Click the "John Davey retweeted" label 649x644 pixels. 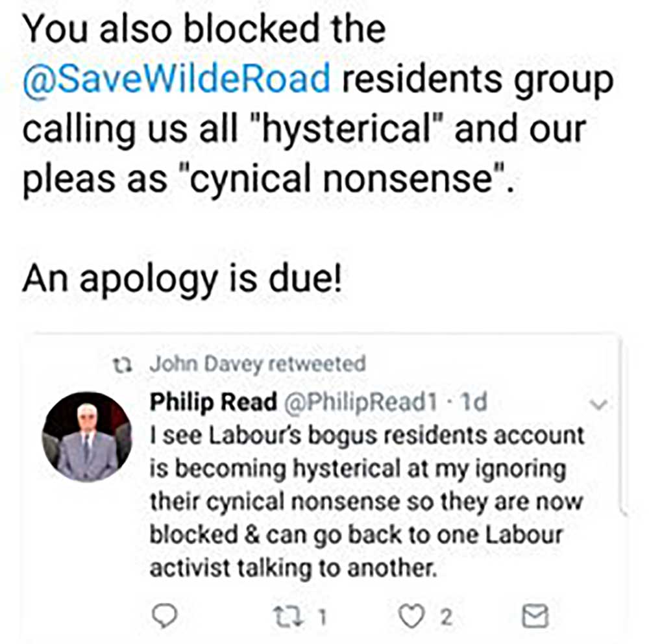(258, 364)
